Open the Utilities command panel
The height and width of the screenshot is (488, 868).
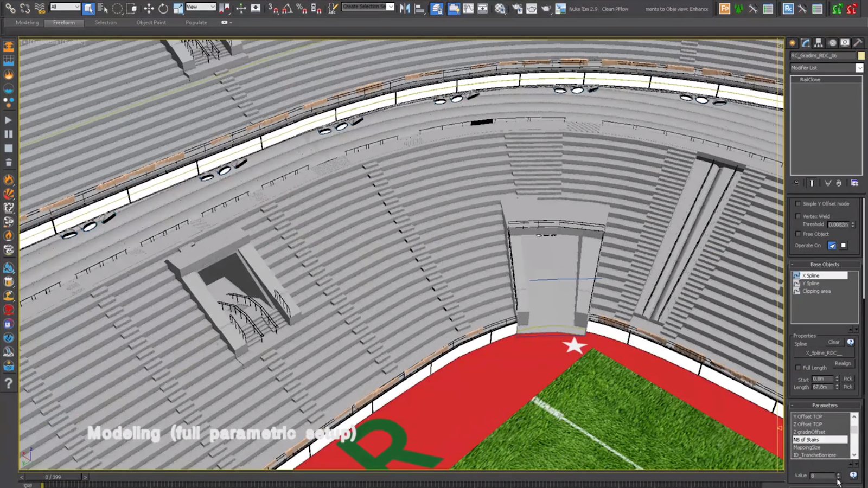[858, 43]
